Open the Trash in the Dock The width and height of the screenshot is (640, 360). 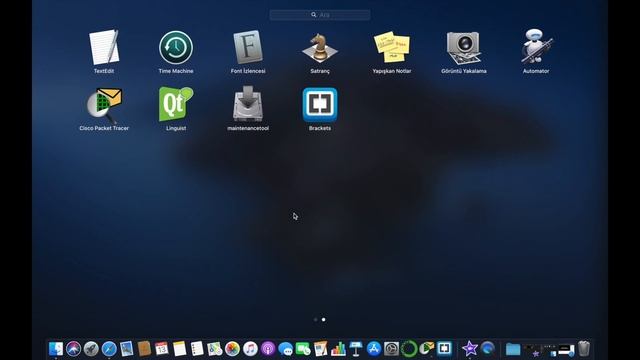(x=584, y=349)
